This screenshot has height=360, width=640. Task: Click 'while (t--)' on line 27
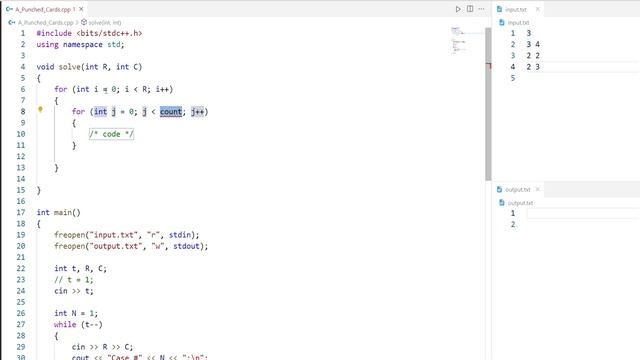(x=78, y=324)
